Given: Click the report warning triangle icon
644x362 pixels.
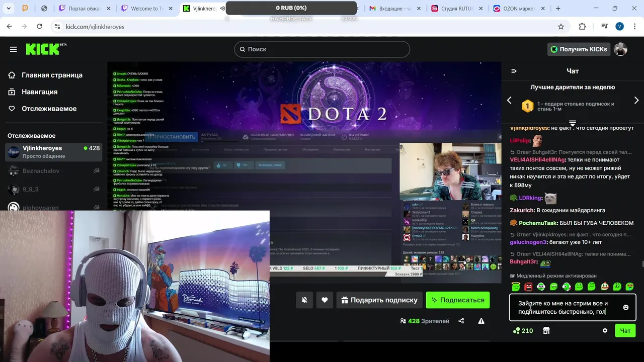Looking at the screenshot, I should pos(481,321).
